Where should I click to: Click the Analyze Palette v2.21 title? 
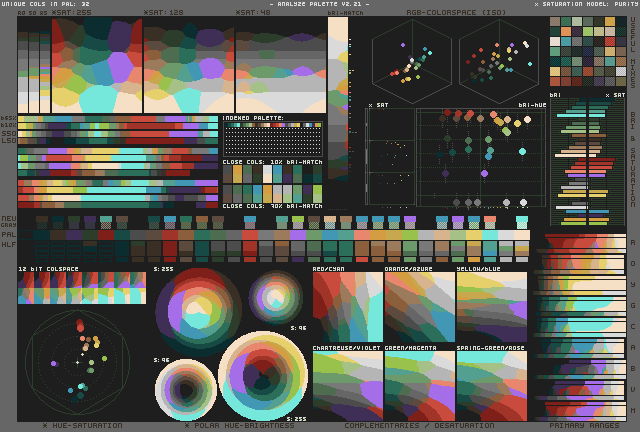[x=319, y=4]
